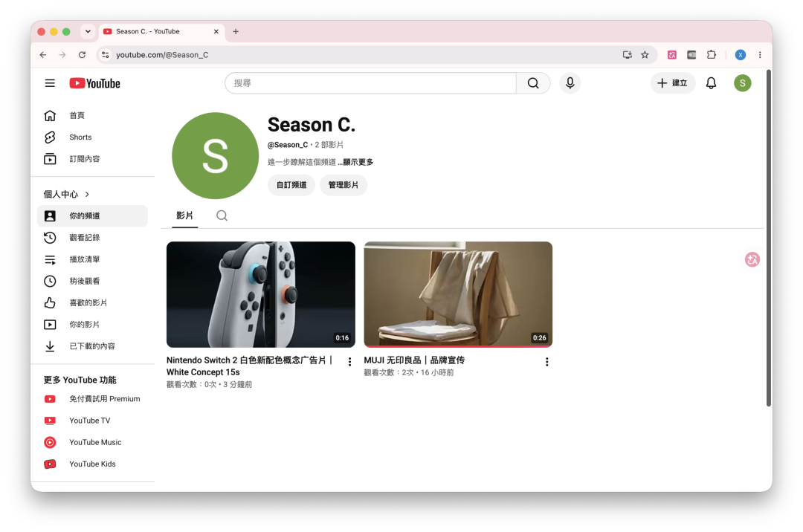This screenshot has width=803, height=532.
Task: Click the YouTube logo
Action: tap(94, 83)
